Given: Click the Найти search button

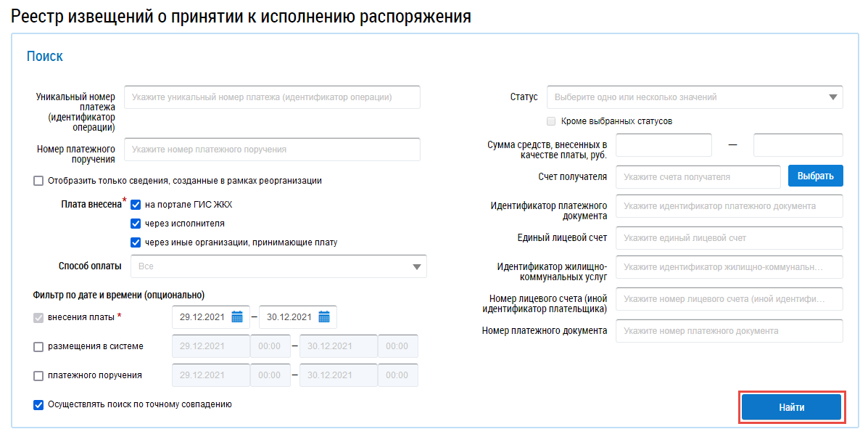Looking at the screenshot, I should click(x=791, y=407).
